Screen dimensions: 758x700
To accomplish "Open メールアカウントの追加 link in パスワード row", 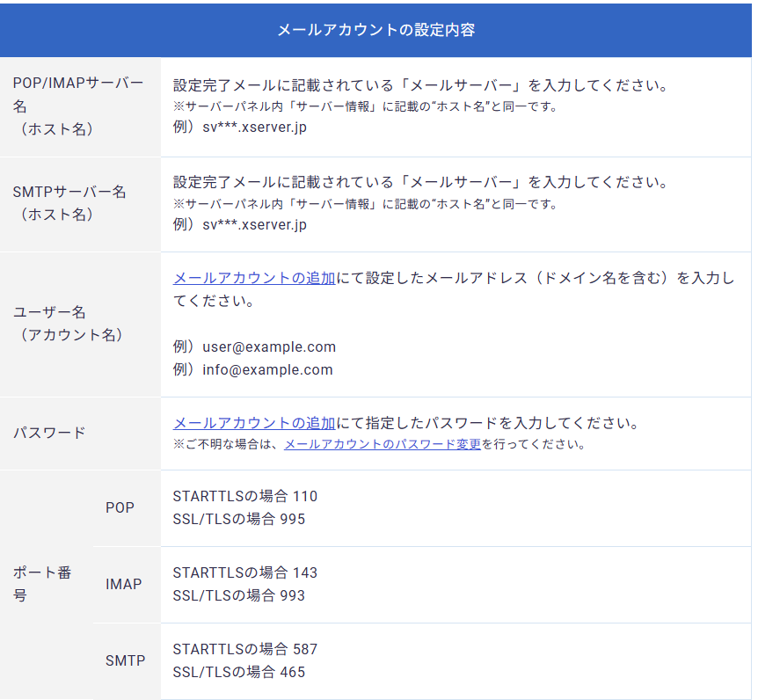I will tap(254, 423).
